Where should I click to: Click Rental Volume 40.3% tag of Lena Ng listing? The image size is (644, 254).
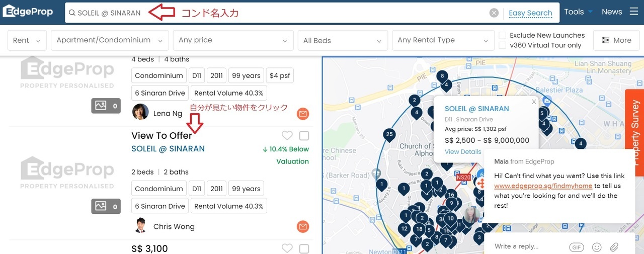click(229, 93)
